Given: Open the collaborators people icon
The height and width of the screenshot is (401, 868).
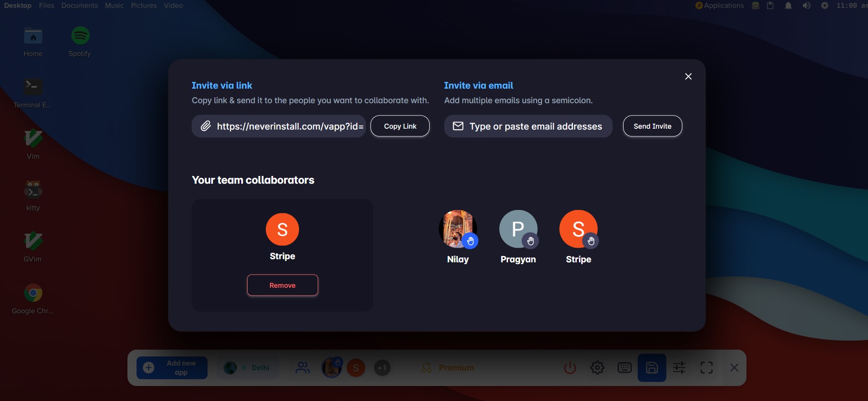Looking at the screenshot, I should 303,367.
